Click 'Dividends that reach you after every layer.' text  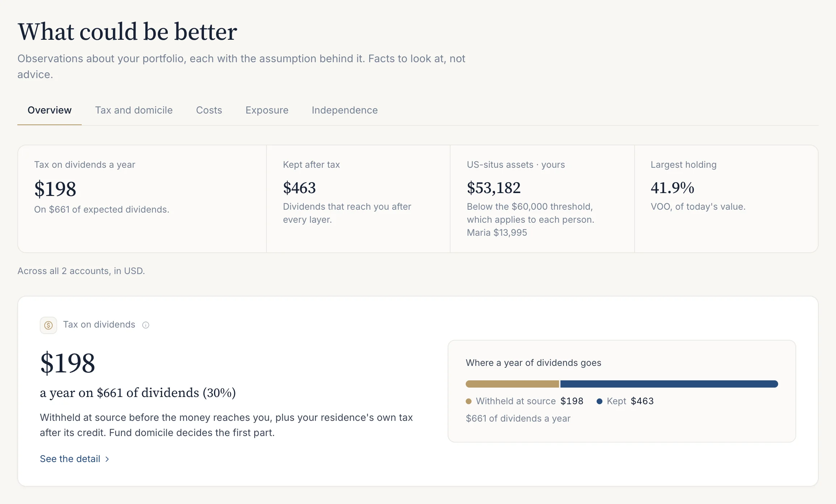(x=347, y=213)
